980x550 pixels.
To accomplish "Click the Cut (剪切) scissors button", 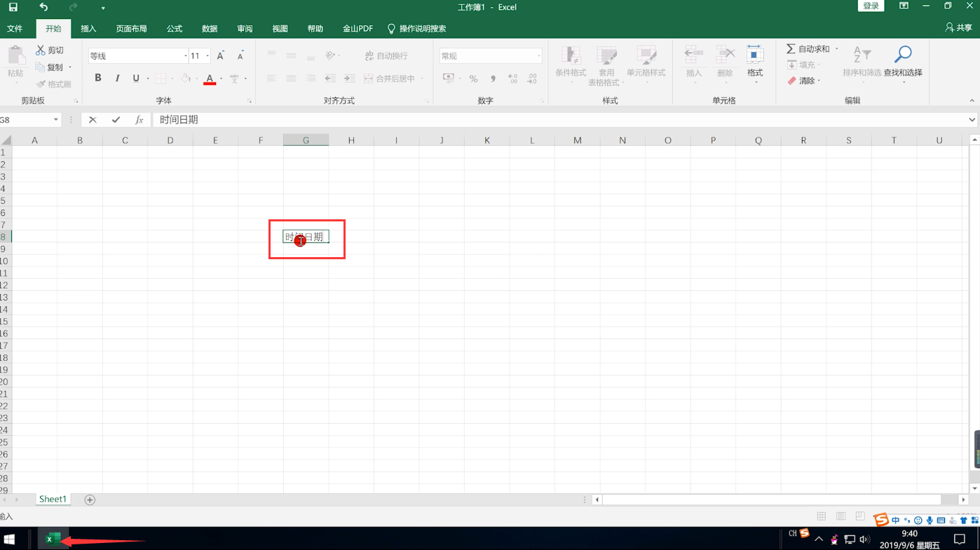I will tap(50, 50).
